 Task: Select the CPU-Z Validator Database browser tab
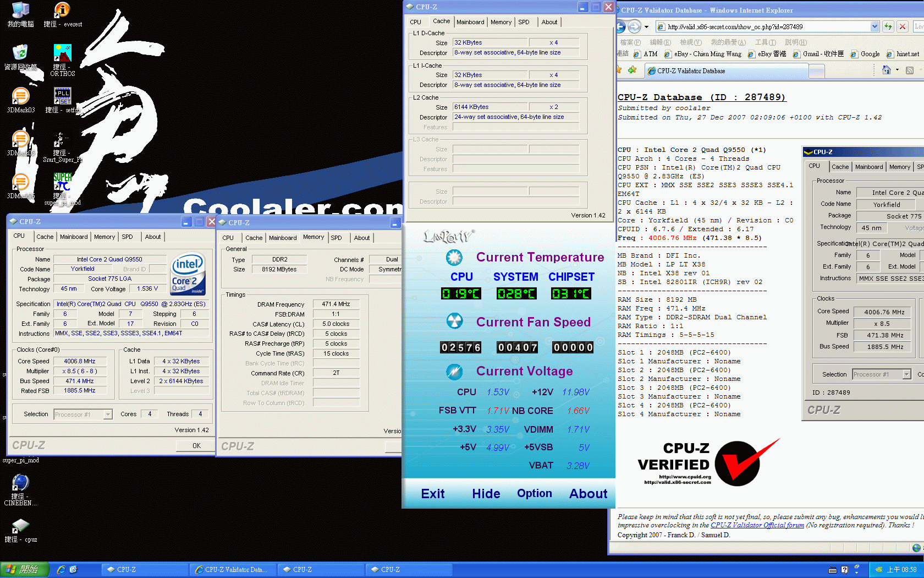(x=727, y=71)
